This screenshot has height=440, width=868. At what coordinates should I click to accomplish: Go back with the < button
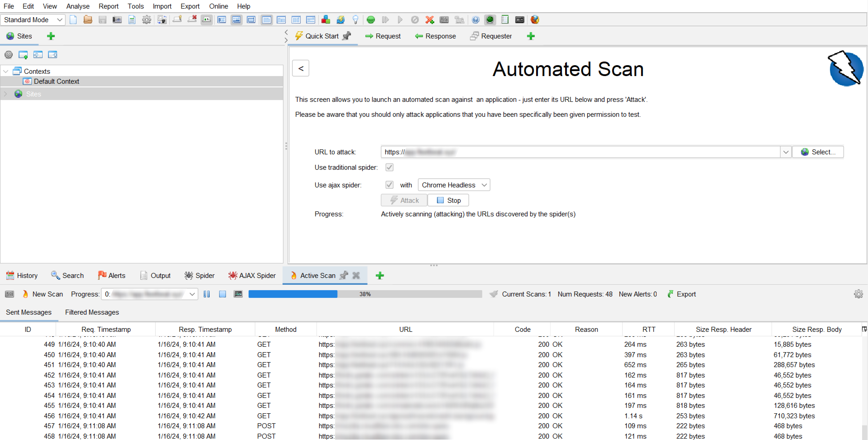pos(301,68)
